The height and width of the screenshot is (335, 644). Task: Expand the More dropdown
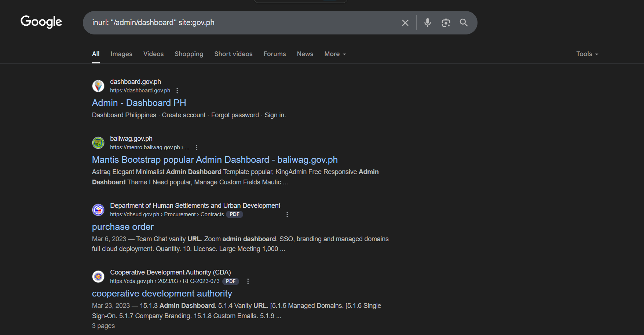pos(335,54)
